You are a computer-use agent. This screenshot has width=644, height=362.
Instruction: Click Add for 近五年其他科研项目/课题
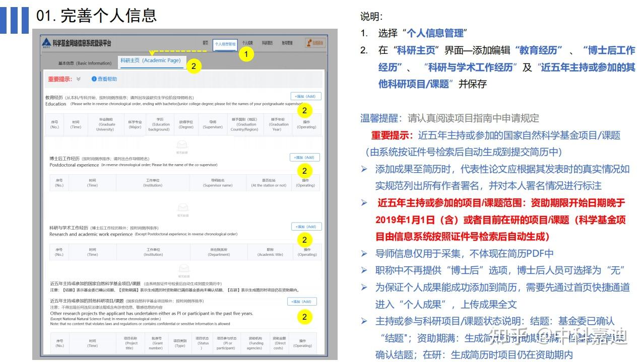click(303, 301)
